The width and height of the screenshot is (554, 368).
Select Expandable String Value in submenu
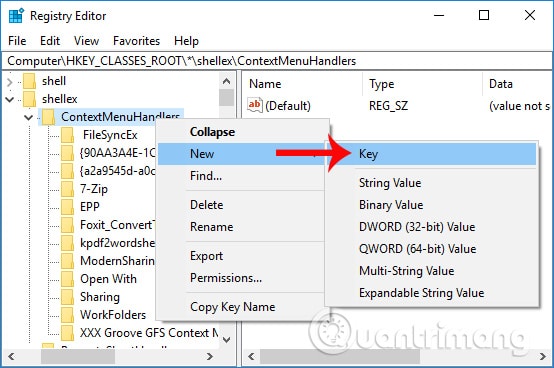432,293
